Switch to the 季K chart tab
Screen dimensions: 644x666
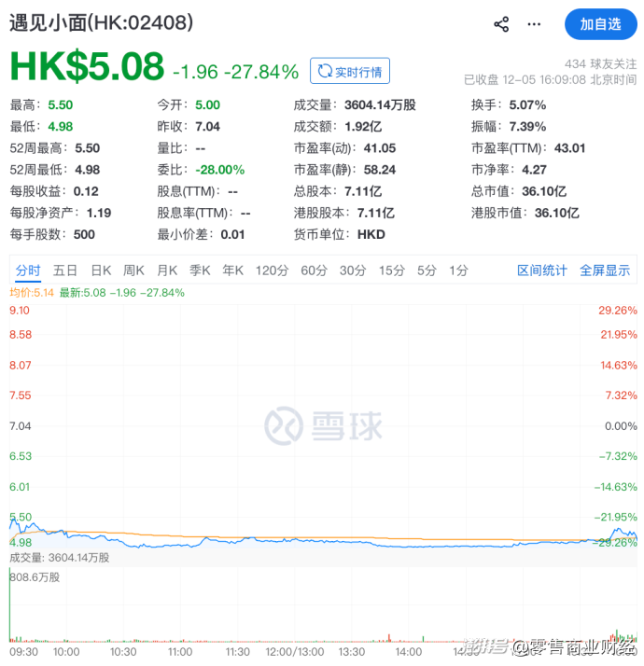pos(200,271)
